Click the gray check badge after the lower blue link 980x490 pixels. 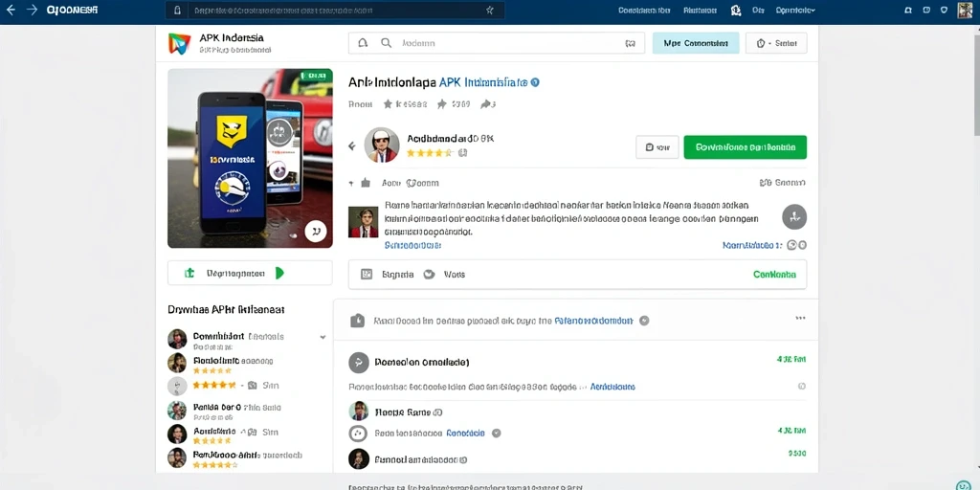[x=497, y=433]
